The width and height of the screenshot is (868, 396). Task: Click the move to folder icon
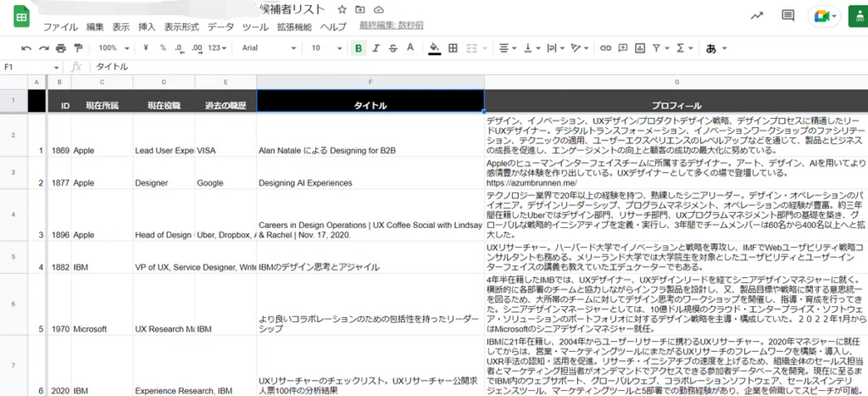[x=360, y=9]
